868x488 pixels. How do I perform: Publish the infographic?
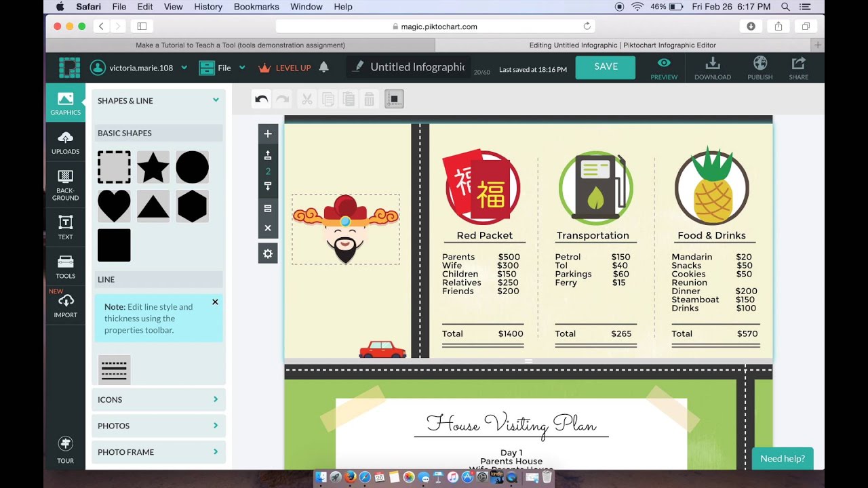[x=760, y=68]
